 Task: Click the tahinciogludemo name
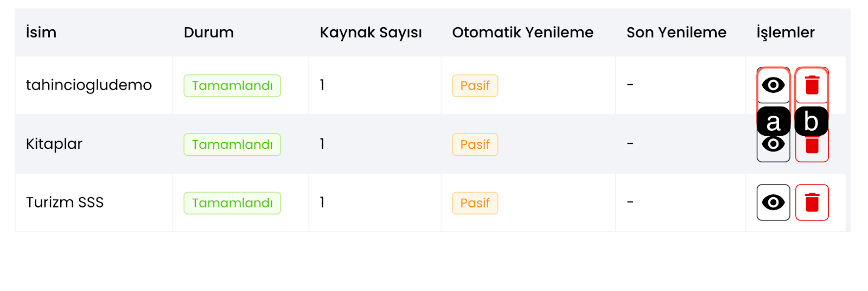(89, 85)
